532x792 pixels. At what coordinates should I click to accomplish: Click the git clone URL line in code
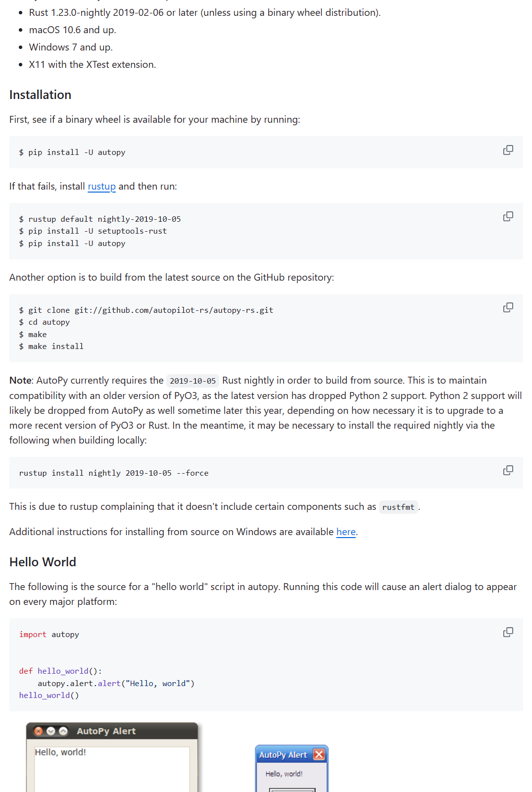pos(146,310)
